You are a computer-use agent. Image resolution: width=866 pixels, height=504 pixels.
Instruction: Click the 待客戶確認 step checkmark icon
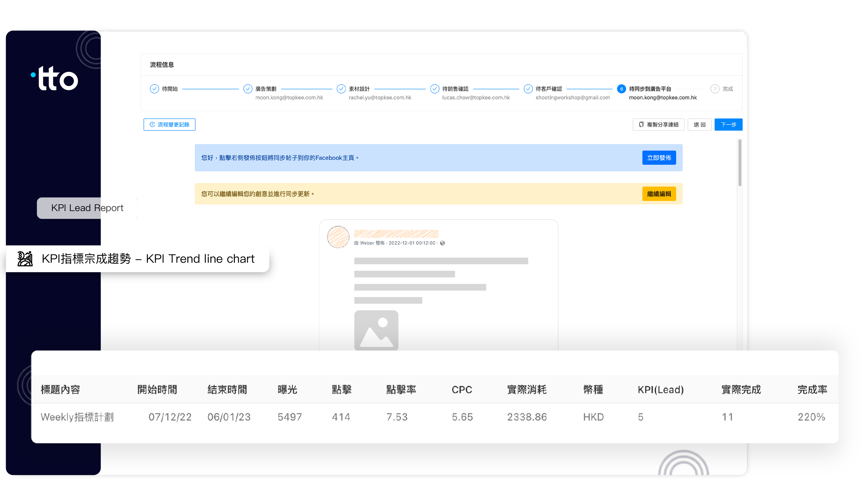(528, 89)
